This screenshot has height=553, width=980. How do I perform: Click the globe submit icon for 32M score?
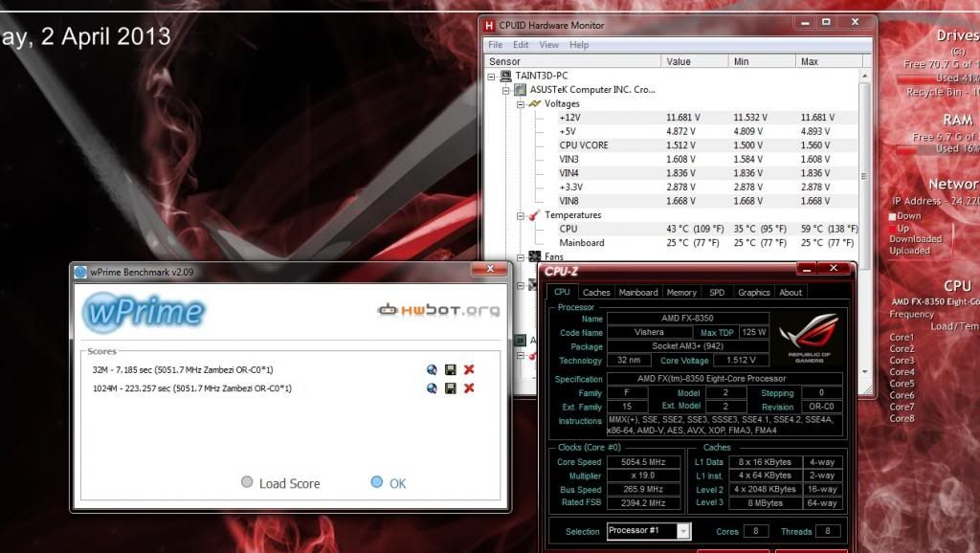coord(432,369)
